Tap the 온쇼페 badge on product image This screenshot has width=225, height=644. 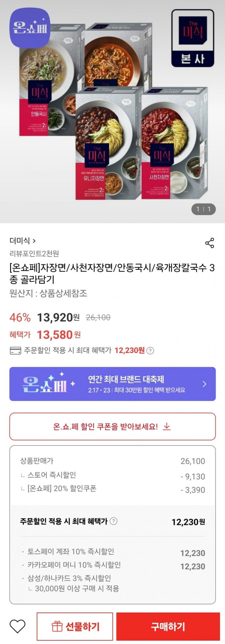click(x=30, y=28)
